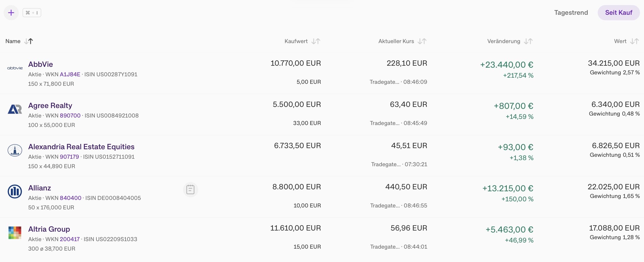Open the Altria Group name link
The image size is (644, 262).
49,229
